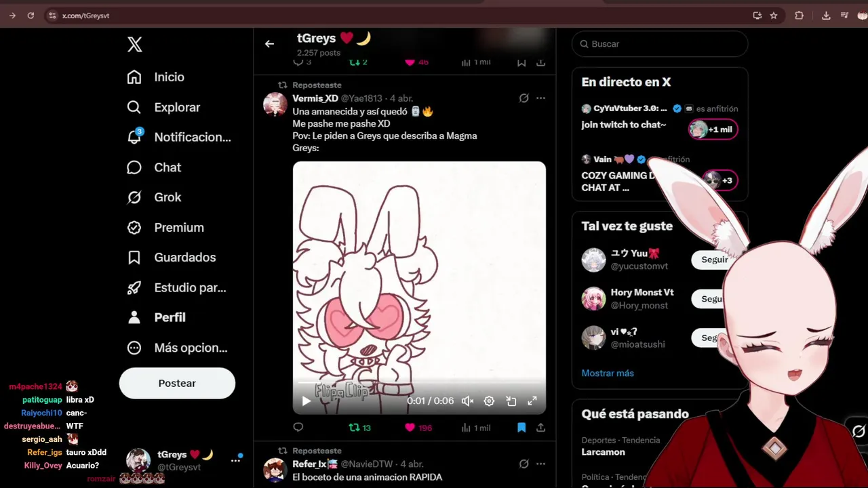Share the top post

(540, 62)
